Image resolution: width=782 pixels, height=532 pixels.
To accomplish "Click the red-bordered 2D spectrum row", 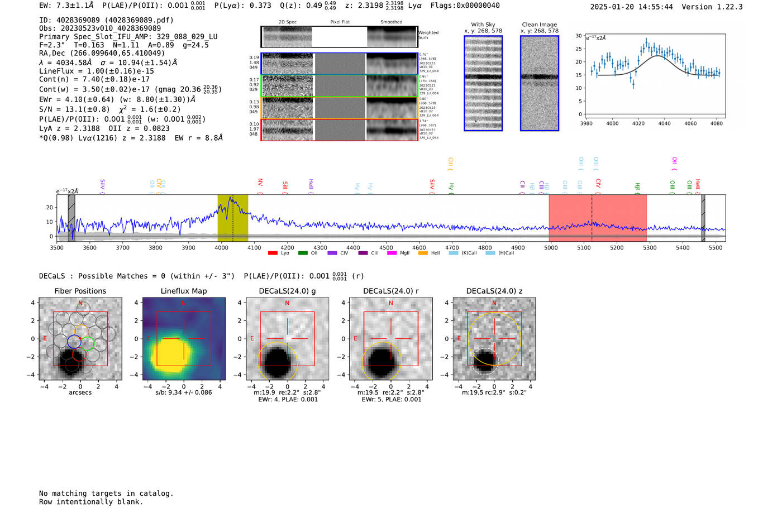I will (x=340, y=130).
